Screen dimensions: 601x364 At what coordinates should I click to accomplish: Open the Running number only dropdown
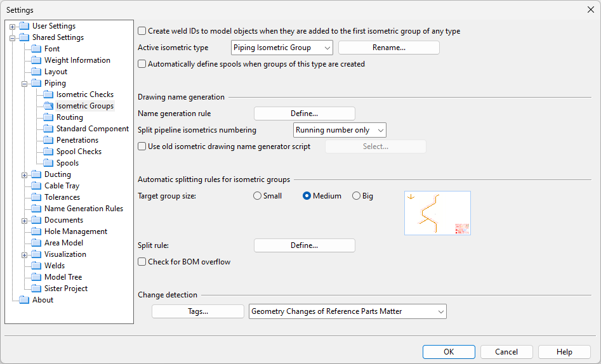tap(340, 130)
